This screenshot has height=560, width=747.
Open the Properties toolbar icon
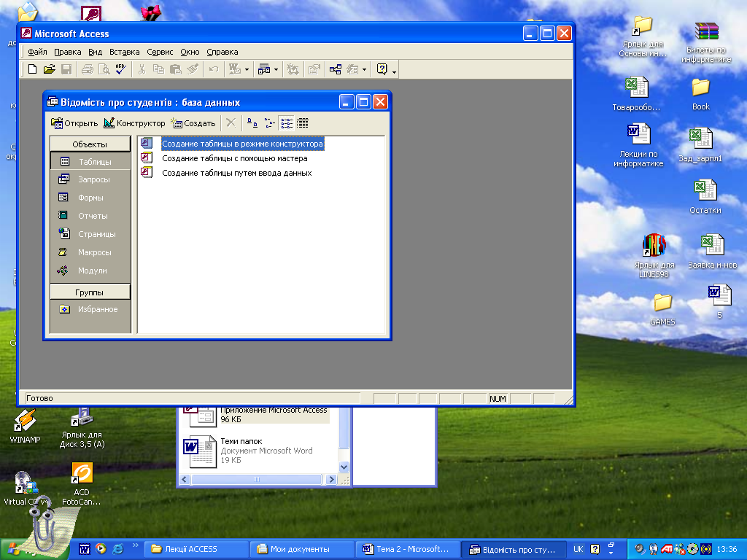point(314,69)
